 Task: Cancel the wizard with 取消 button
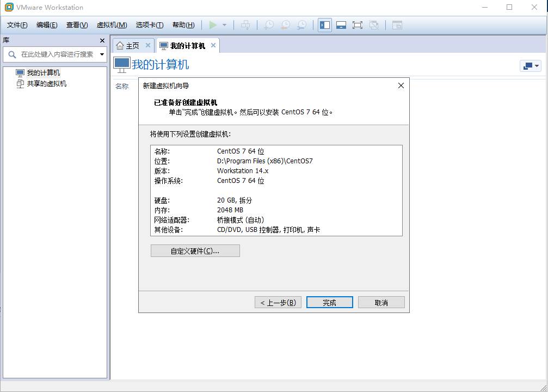point(381,303)
